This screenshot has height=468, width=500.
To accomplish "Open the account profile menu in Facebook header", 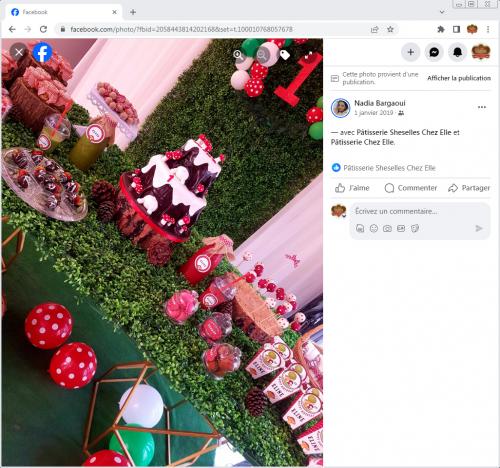I will pyautogui.click(x=481, y=52).
